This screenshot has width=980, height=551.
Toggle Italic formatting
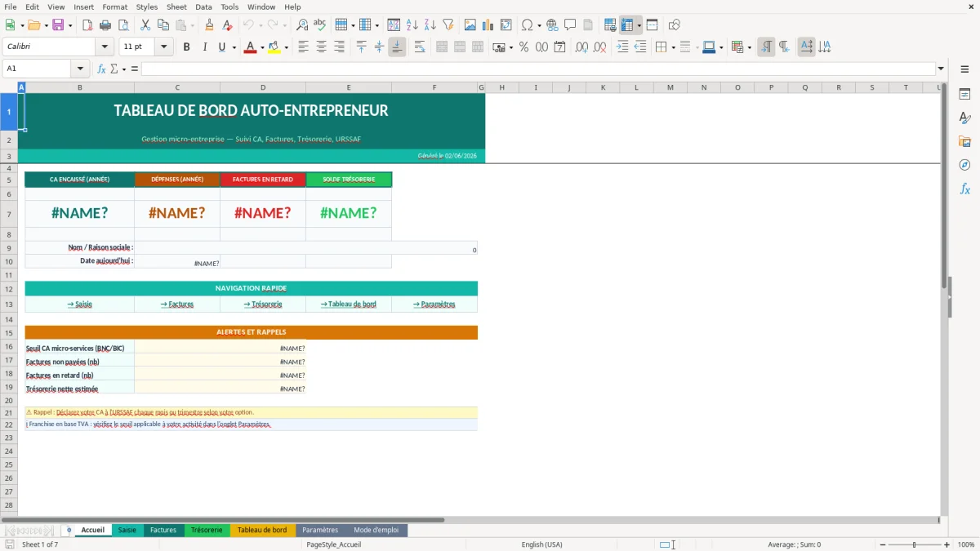pos(204,47)
